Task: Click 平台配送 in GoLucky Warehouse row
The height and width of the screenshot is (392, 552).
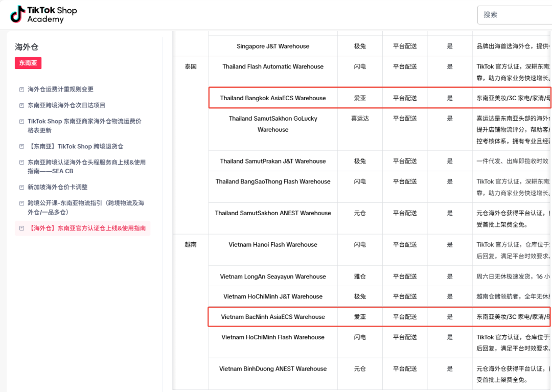Action: [405, 119]
